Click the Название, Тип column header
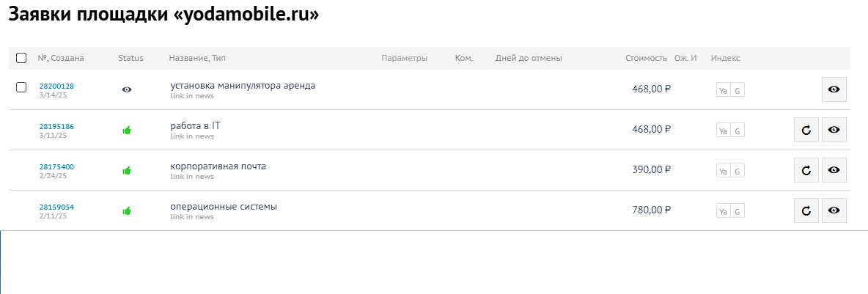The height and width of the screenshot is (294, 868). click(197, 58)
